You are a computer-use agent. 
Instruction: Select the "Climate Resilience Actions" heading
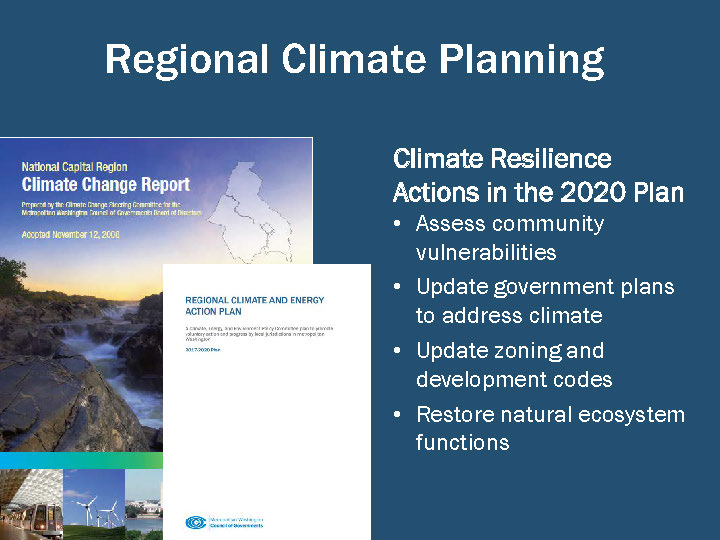538,175
